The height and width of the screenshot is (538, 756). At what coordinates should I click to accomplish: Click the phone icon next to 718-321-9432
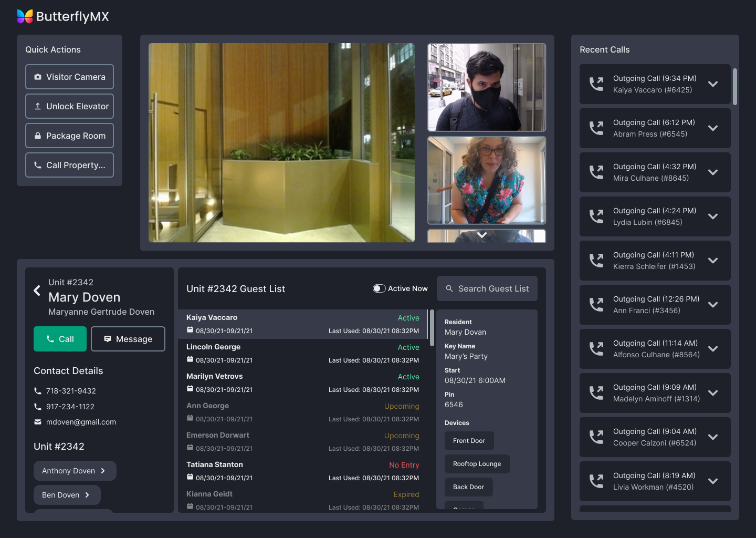click(x=38, y=391)
